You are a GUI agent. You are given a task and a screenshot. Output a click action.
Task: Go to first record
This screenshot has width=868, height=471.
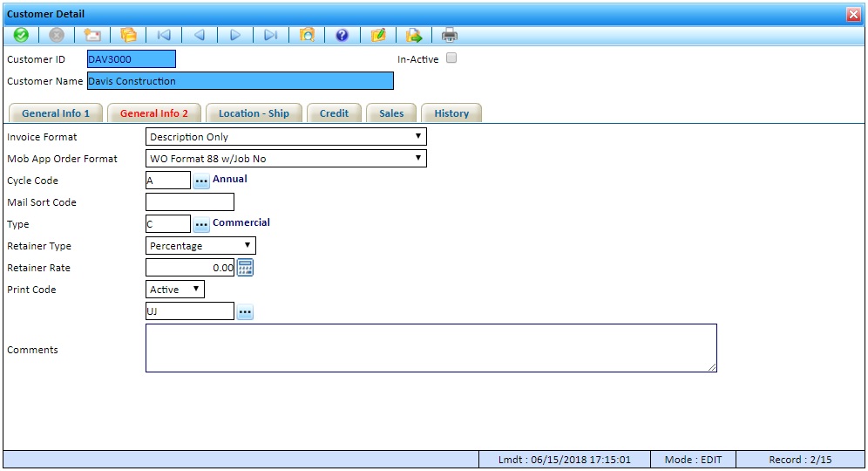[x=164, y=36]
